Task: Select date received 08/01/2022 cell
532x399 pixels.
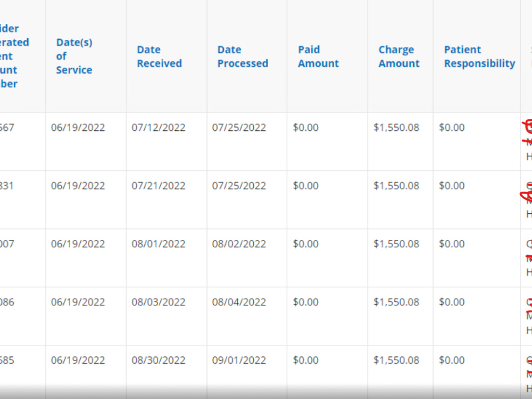Action: 159,244
